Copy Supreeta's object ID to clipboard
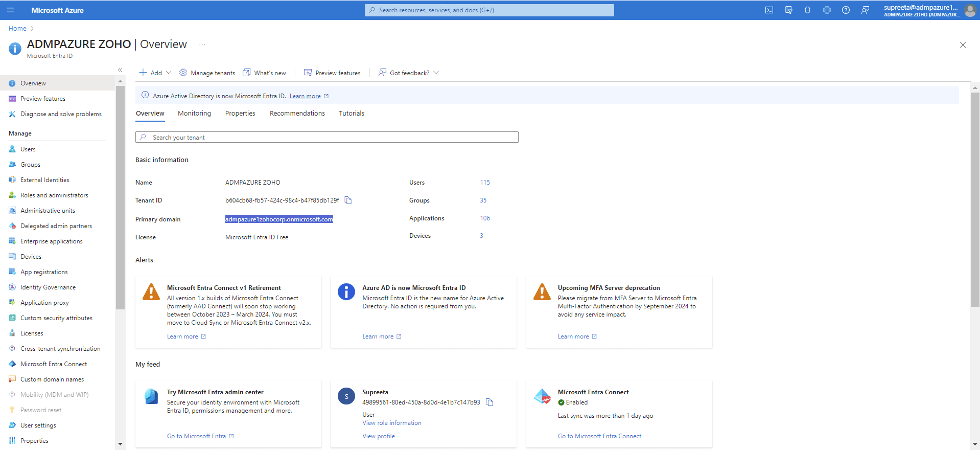Viewport: 980px width, 450px height. click(x=489, y=402)
